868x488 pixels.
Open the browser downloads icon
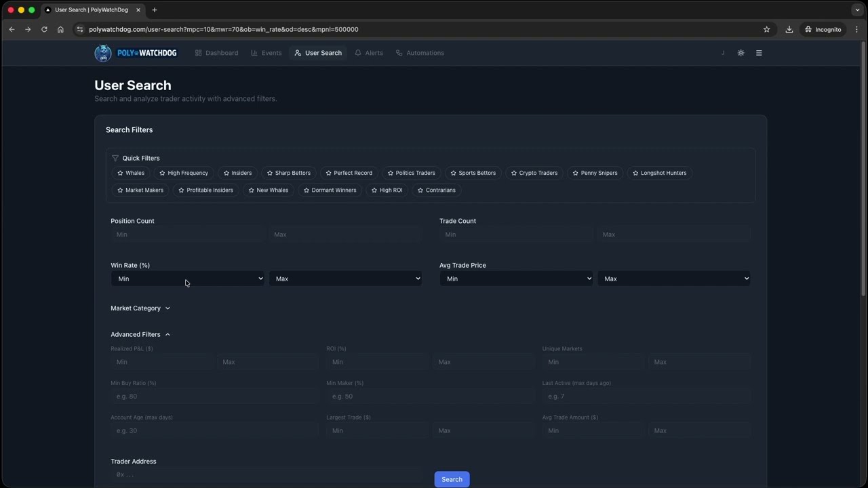pos(789,29)
